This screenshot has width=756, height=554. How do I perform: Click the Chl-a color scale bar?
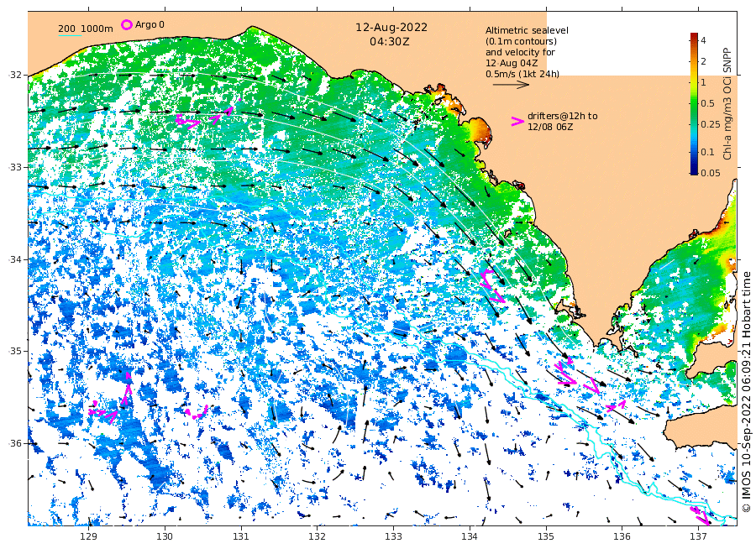(694, 103)
